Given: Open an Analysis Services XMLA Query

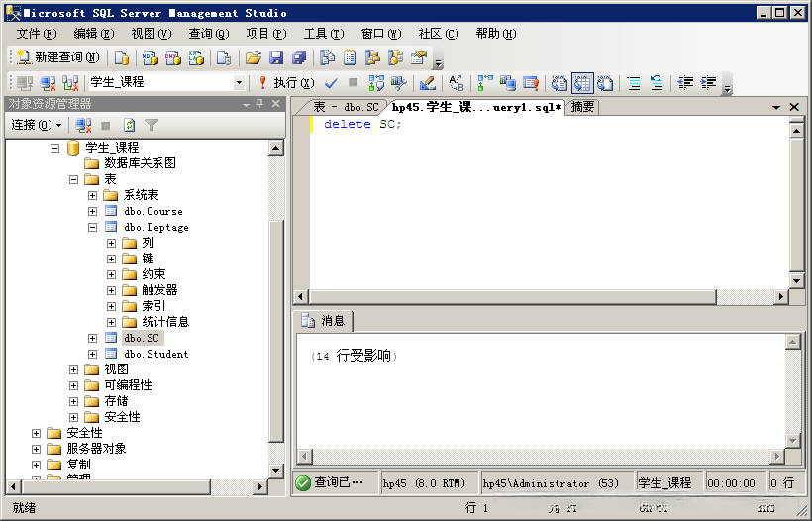Looking at the screenshot, I should (196, 57).
